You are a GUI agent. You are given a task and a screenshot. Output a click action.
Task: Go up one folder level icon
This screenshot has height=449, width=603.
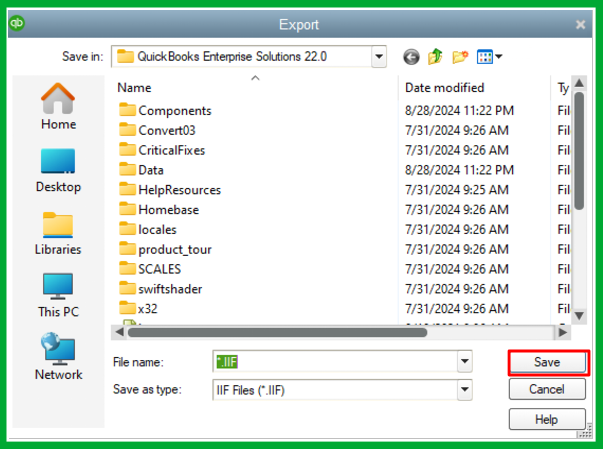click(x=435, y=57)
